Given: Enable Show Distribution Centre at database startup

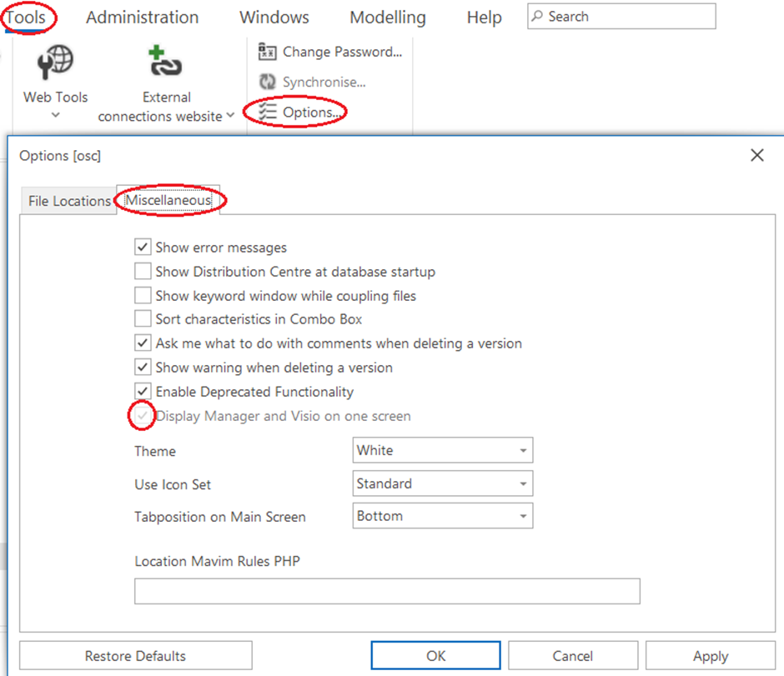Looking at the screenshot, I should click(143, 272).
